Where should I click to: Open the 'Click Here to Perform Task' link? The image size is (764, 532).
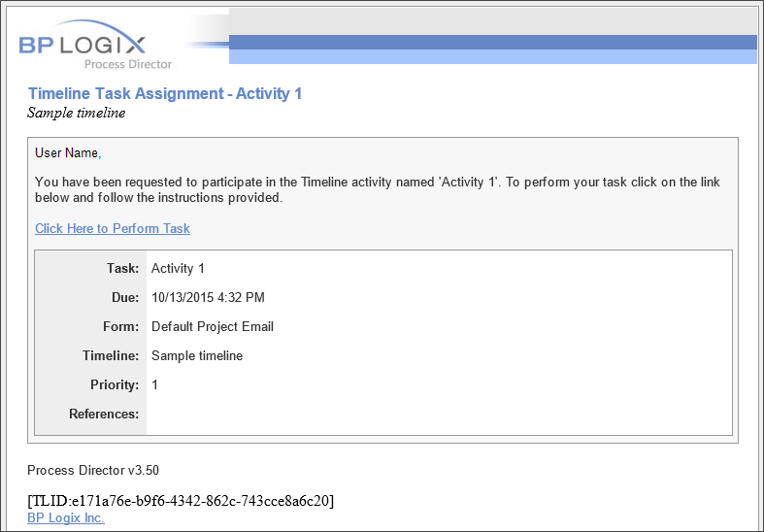pyautogui.click(x=113, y=228)
